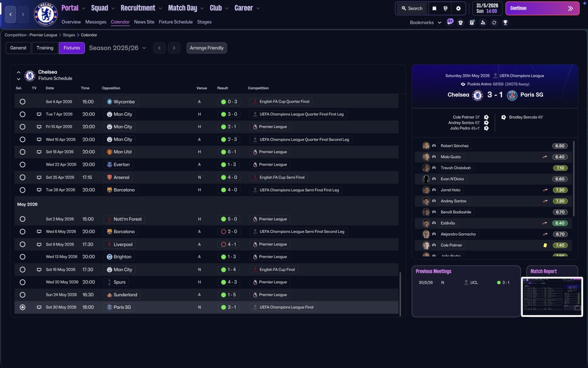
Task: Click the purple Continue button
Action: pyautogui.click(x=542, y=8)
